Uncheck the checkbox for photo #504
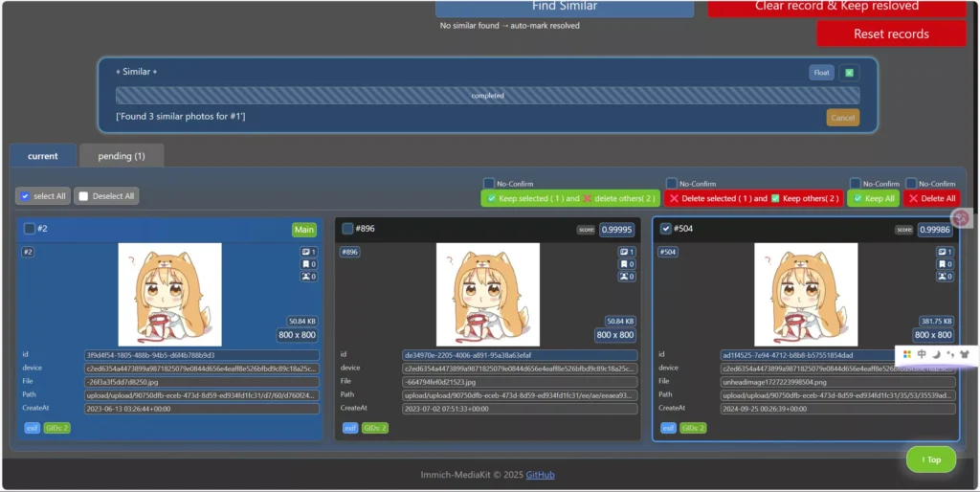This screenshot has height=492, width=980. tap(666, 229)
